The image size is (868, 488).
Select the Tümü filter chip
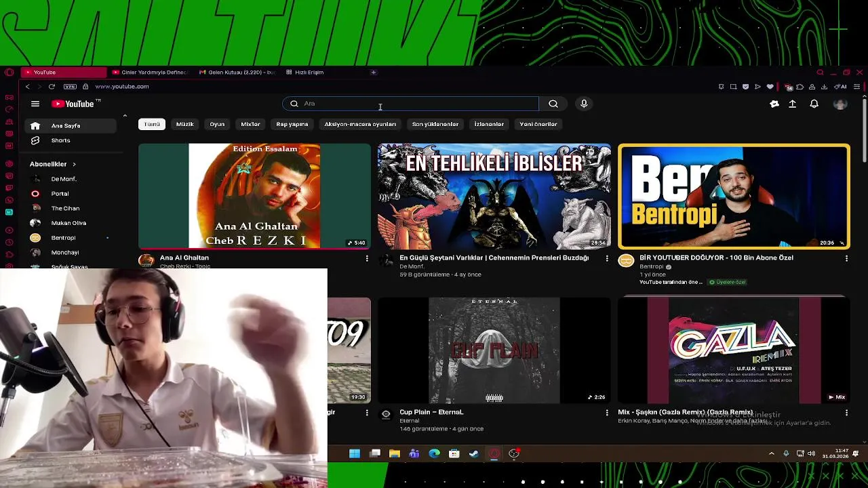152,124
